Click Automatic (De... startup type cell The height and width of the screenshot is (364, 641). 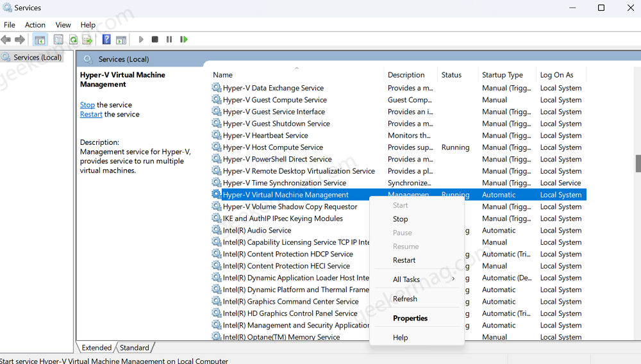[507, 277]
